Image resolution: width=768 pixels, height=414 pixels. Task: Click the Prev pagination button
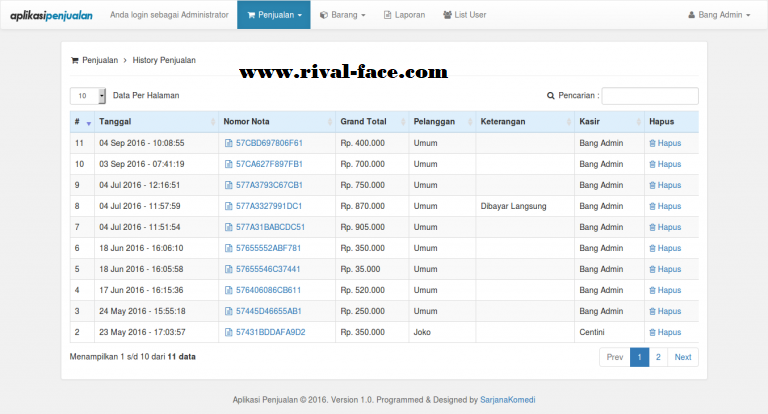pyautogui.click(x=615, y=357)
